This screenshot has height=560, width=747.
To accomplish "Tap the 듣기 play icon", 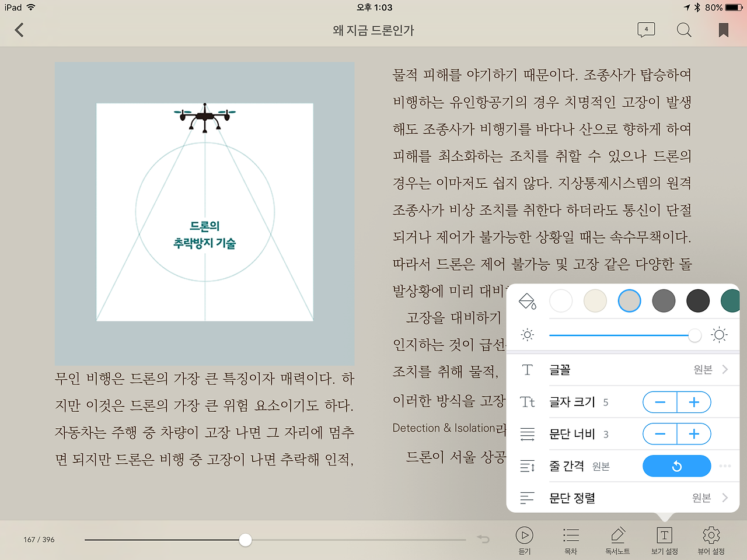I will [x=525, y=540].
